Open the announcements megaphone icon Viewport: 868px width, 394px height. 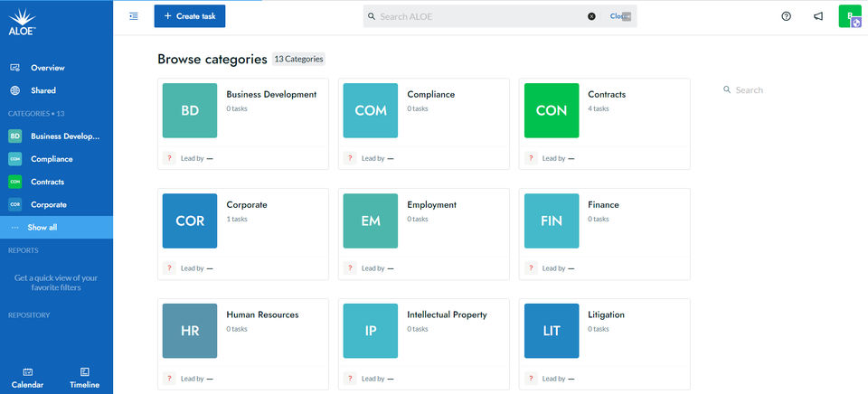pyautogui.click(x=818, y=16)
